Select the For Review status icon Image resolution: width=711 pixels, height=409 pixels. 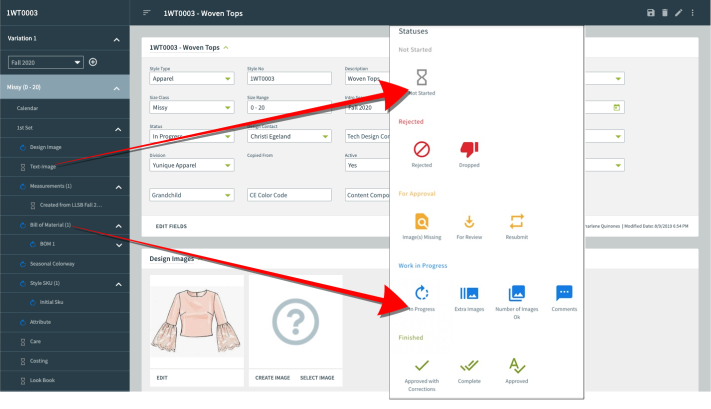coord(468,222)
